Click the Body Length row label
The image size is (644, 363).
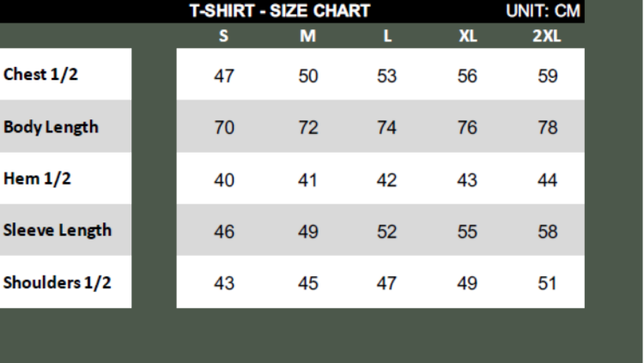[x=51, y=127]
